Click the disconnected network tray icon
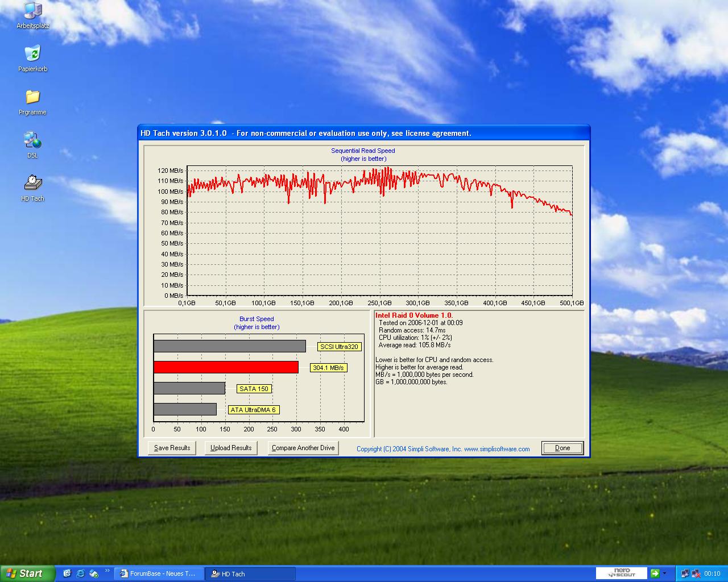Image resolution: width=728 pixels, height=582 pixels. [x=695, y=573]
